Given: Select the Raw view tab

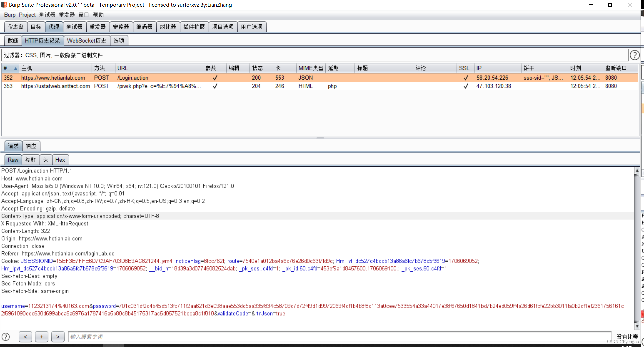Looking at the screenshot, I should coord(13,160).
